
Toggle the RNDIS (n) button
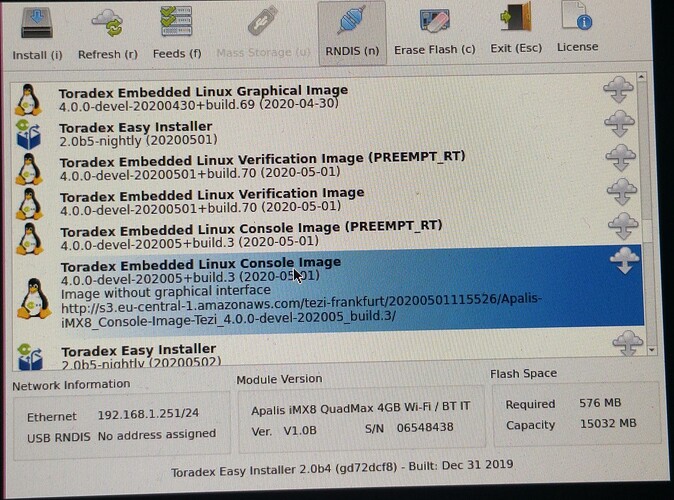click(352, 33)
